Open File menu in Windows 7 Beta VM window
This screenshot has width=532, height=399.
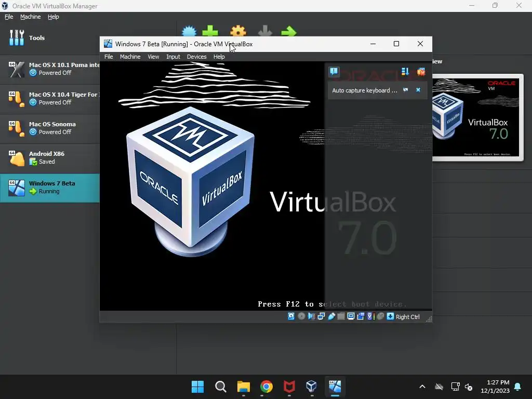(109, 57)
